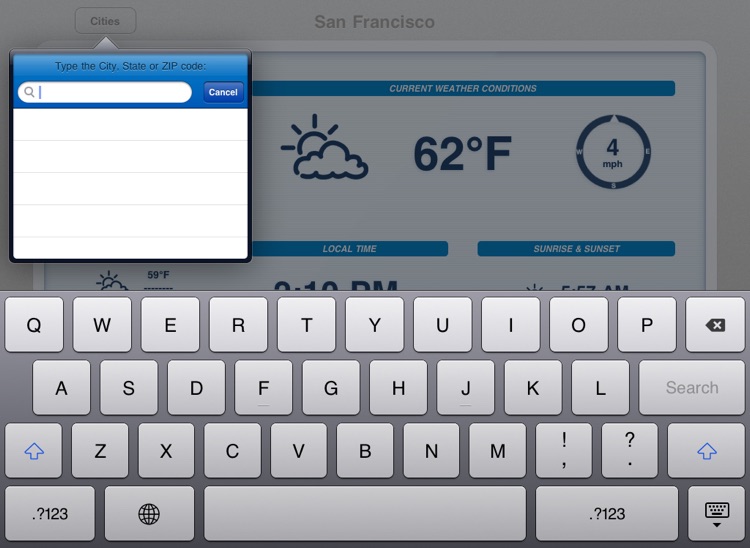Tap the E key
Screen dimensions: 750x548
(x=170, y=325)
